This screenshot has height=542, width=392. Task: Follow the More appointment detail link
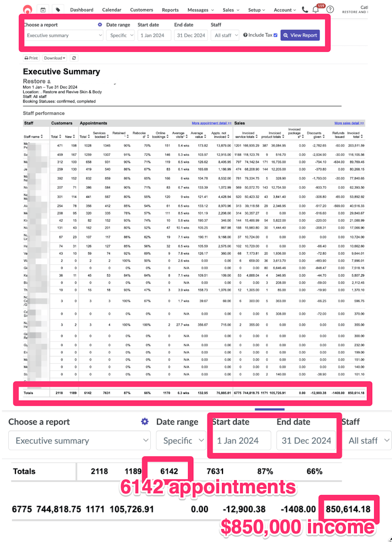click(x=212, y=123)
